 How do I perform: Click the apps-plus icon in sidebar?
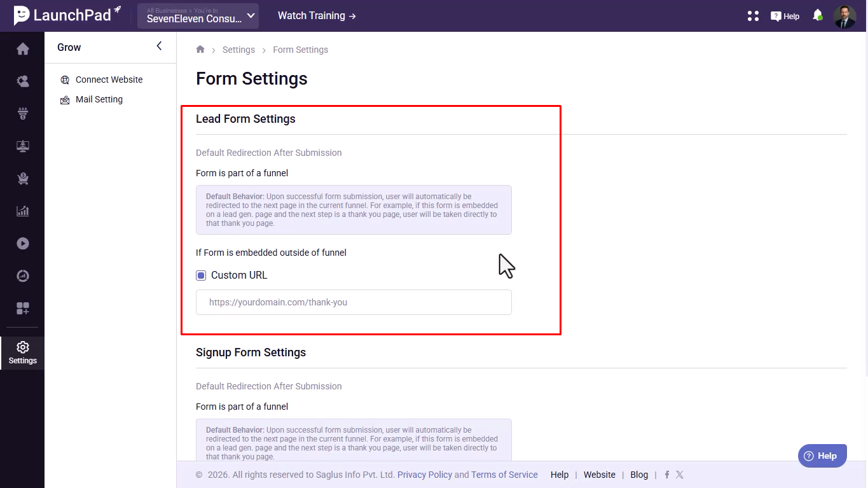(x=23, y=309)
